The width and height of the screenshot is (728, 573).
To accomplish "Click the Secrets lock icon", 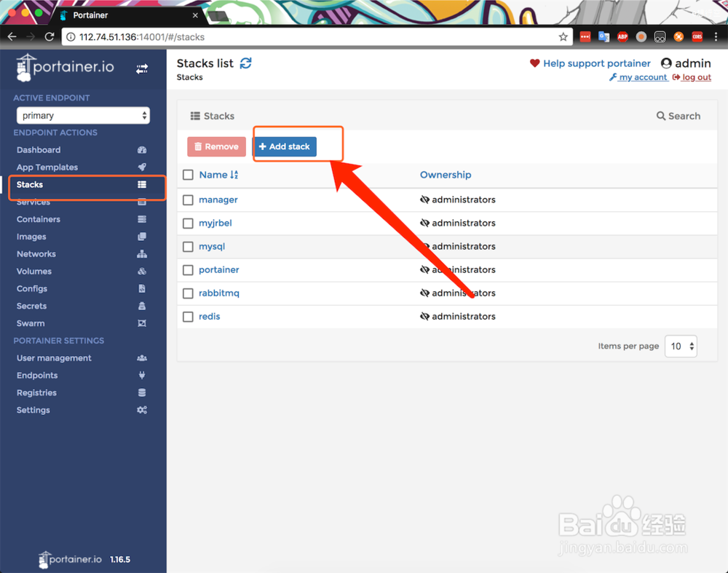I will [x=142, y=306].
